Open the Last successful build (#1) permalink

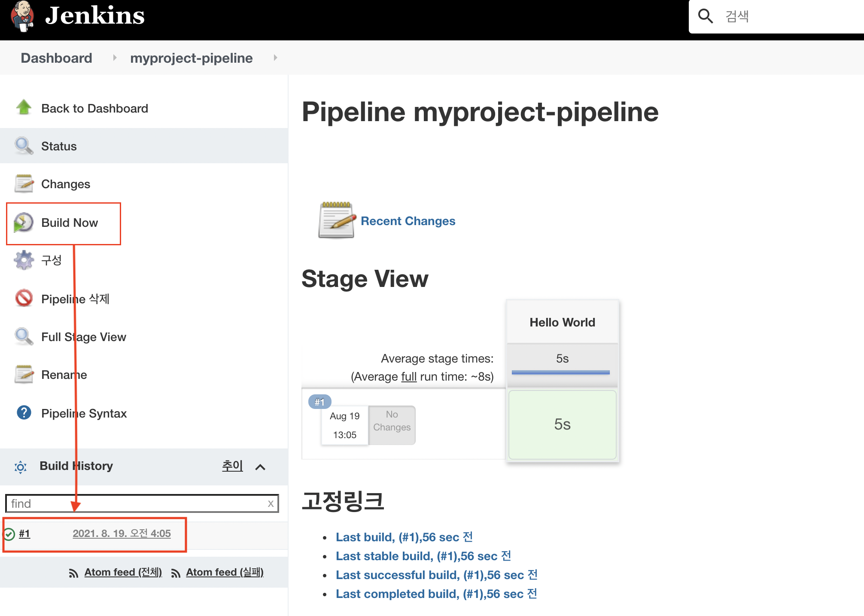coord(437,575)
